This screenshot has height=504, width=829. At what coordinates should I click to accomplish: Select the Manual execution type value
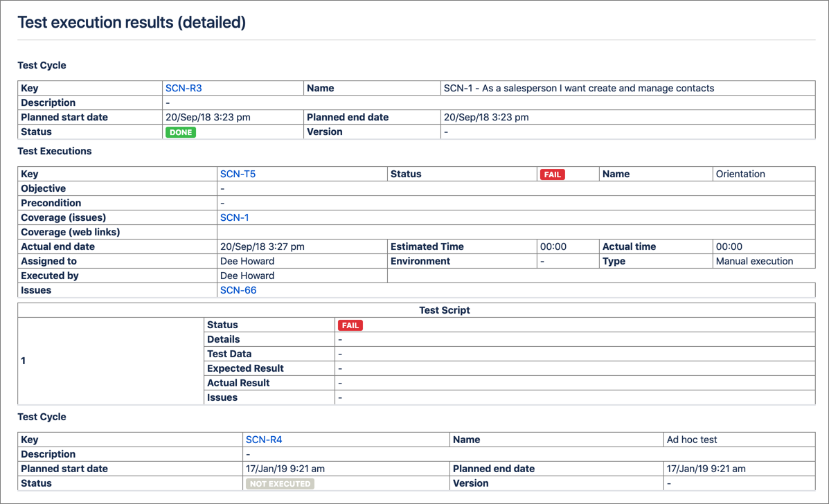(754, 261)
